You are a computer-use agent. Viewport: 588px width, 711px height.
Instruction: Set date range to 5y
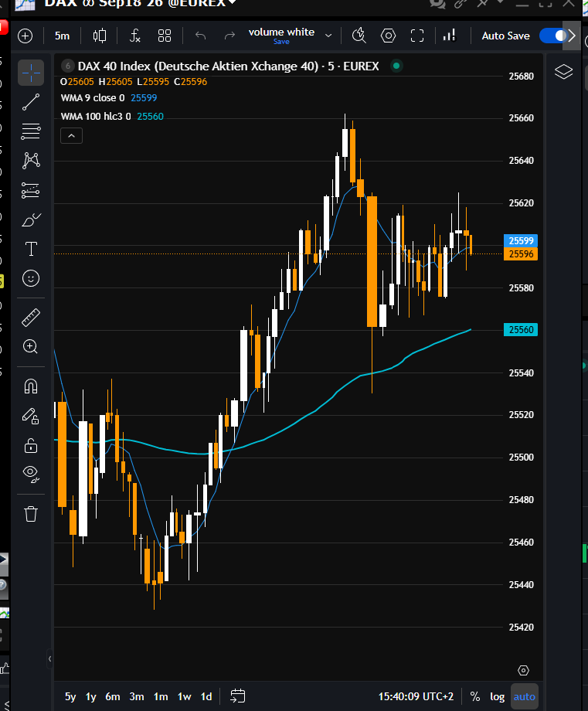tap(70, 696)
